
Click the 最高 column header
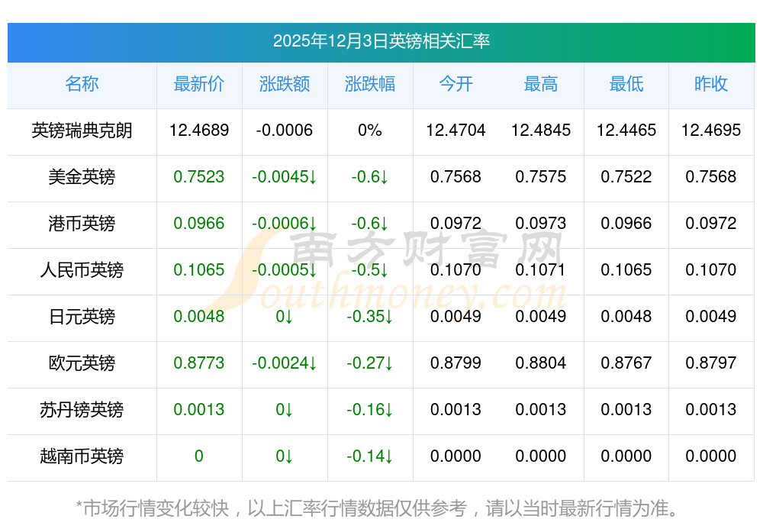541,84
